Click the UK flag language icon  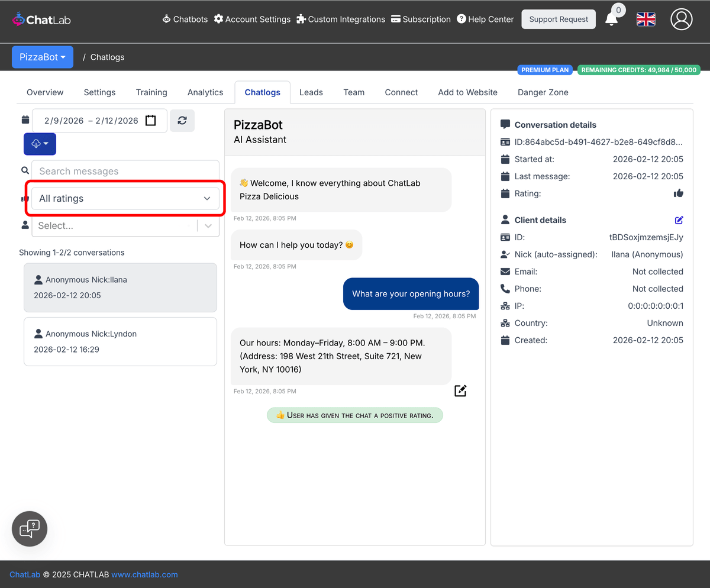[646, 19]
